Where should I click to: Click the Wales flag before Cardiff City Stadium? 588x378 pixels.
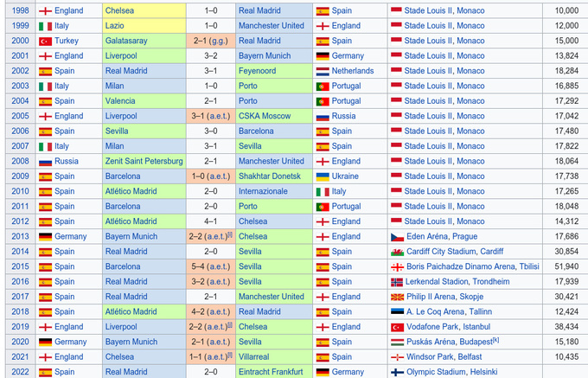(x=397, y=252)
